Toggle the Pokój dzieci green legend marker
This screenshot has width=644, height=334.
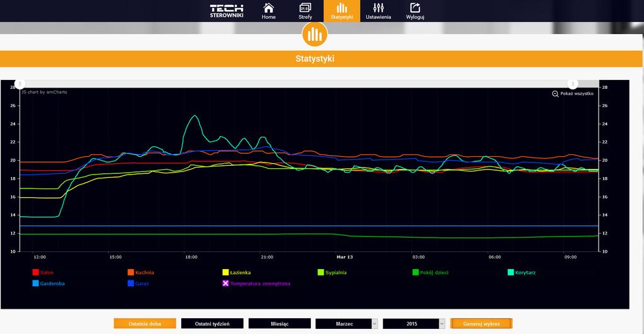415,272
